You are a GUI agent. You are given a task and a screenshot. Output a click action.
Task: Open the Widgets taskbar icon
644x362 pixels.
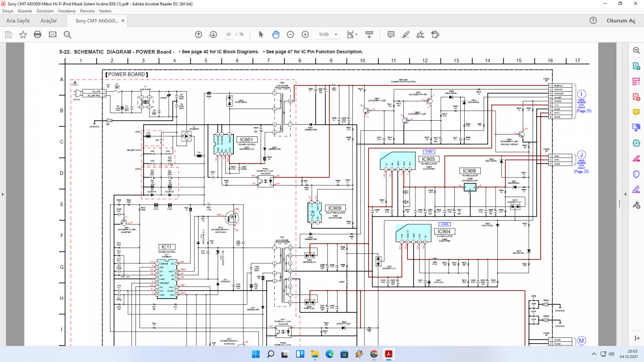[300, 354]
